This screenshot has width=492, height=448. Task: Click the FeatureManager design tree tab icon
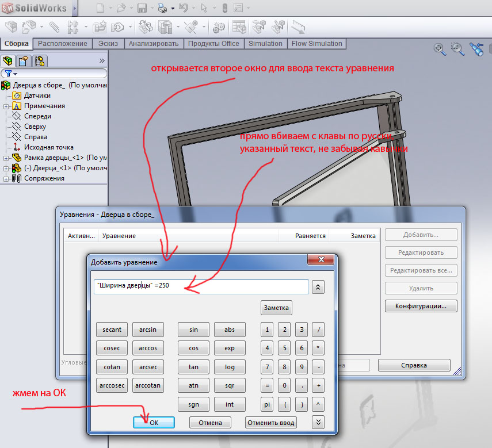pyautogui.click(x=8, y=61)
